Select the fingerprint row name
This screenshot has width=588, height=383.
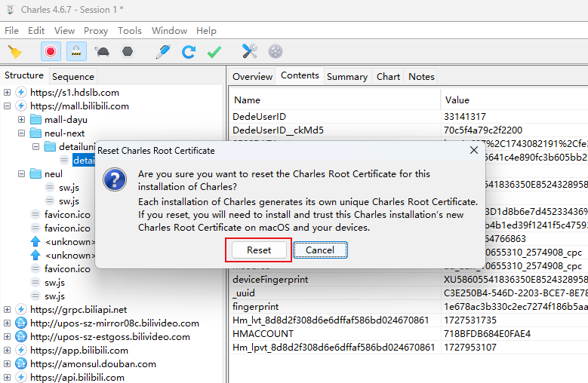pos(255,307)
